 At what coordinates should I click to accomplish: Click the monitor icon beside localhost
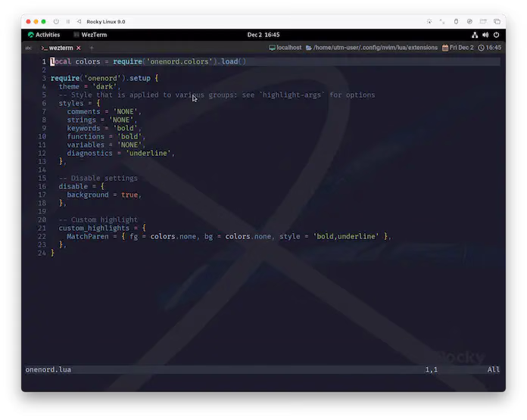click(x=272, y=48)
